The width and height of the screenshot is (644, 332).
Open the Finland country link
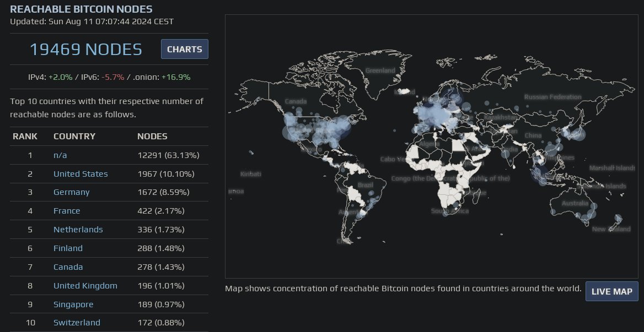68,248
